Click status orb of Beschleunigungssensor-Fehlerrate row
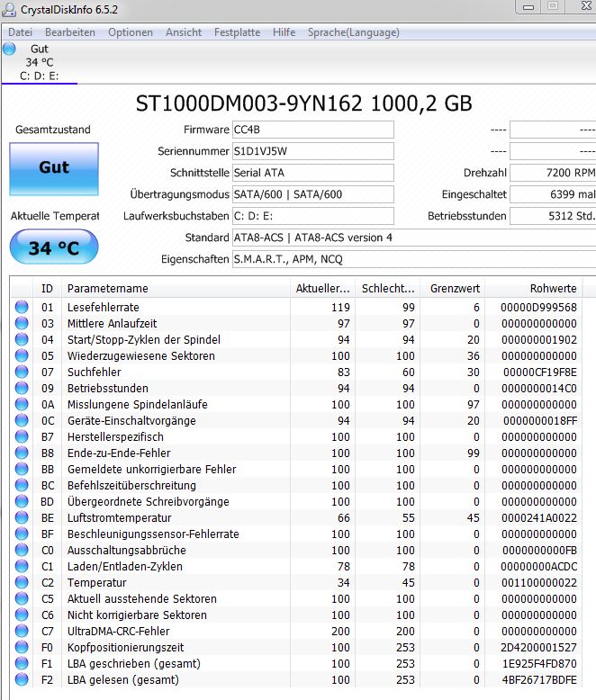 point(22,534)
